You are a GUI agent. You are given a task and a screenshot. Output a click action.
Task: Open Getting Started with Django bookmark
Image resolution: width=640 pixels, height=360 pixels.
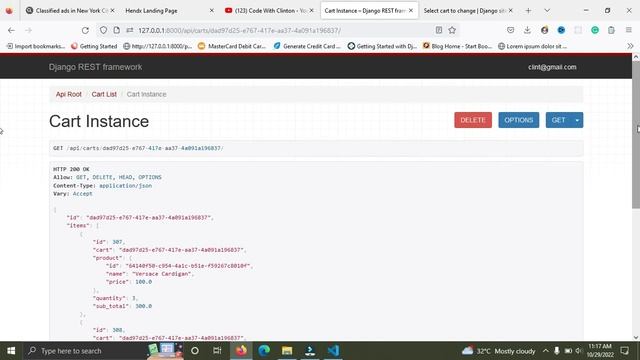coord(382,46)
